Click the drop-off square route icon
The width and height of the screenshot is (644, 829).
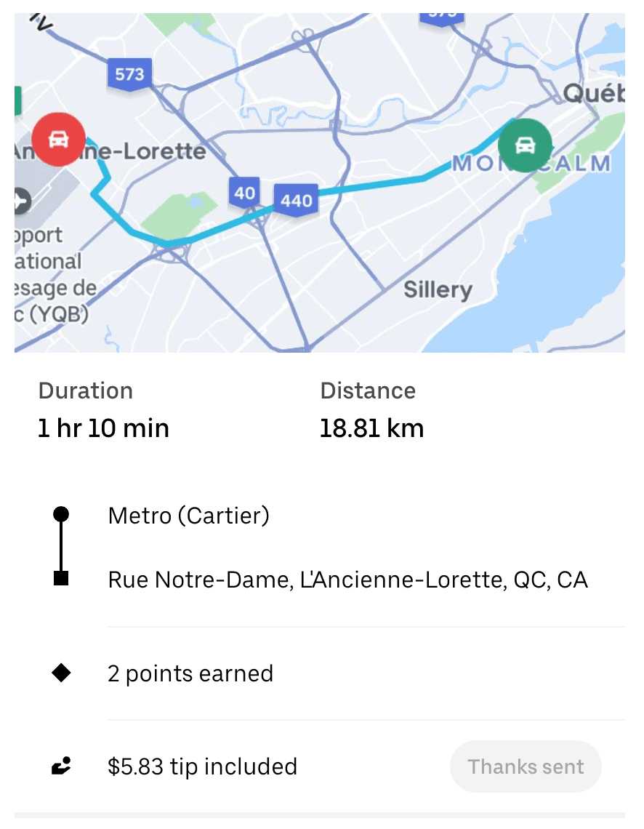(62, 580)
